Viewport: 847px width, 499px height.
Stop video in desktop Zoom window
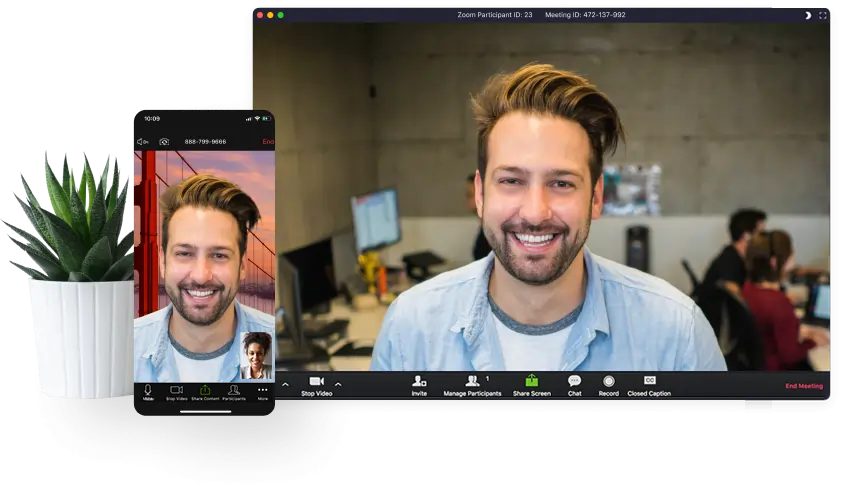click(x=317, y=386)
